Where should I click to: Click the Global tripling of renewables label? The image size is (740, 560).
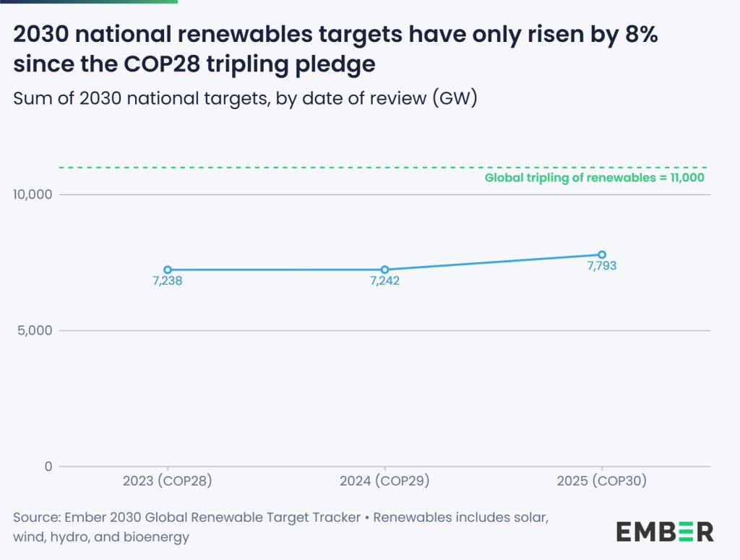(594, 178)
